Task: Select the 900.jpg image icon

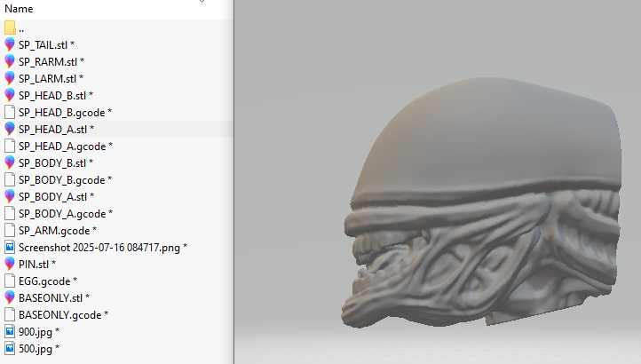Action: (10, 331)
